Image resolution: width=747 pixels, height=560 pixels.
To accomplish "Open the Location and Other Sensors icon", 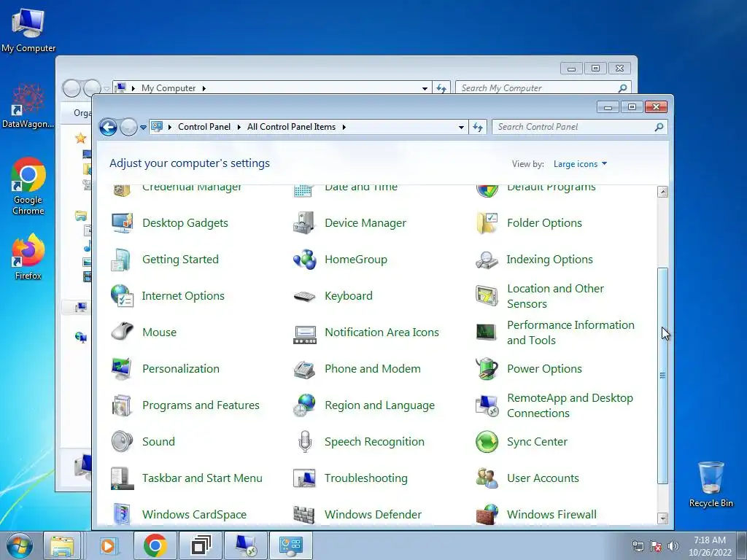I will [x=487, y=296].
